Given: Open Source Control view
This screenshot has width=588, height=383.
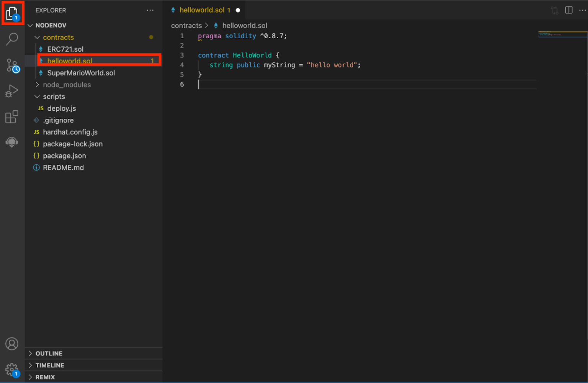Looking at the screenshot, I should [11, 65].
